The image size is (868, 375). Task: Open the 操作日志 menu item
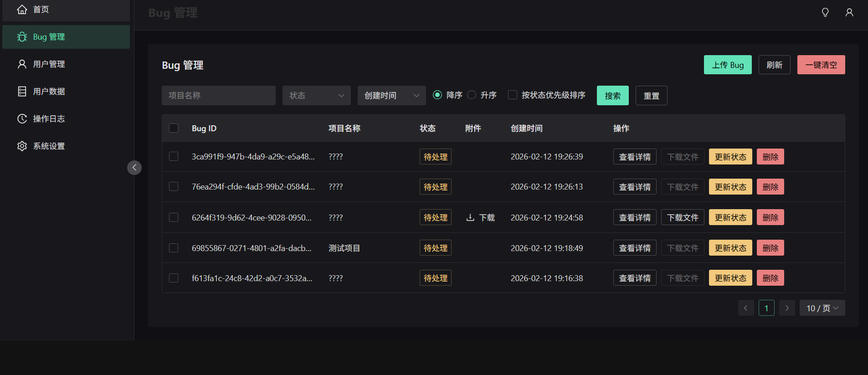[x=49, y=119]
